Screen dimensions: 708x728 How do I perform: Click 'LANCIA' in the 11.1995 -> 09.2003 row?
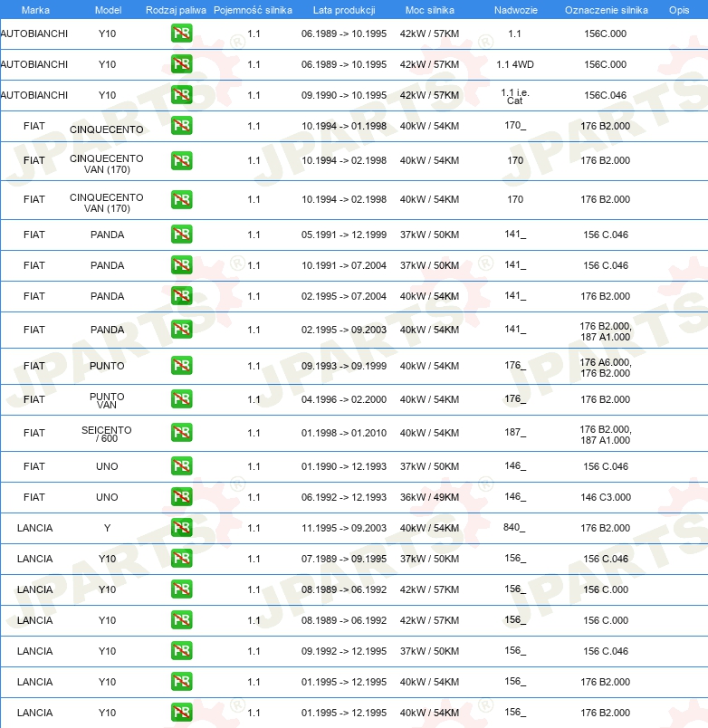point(34,528)
